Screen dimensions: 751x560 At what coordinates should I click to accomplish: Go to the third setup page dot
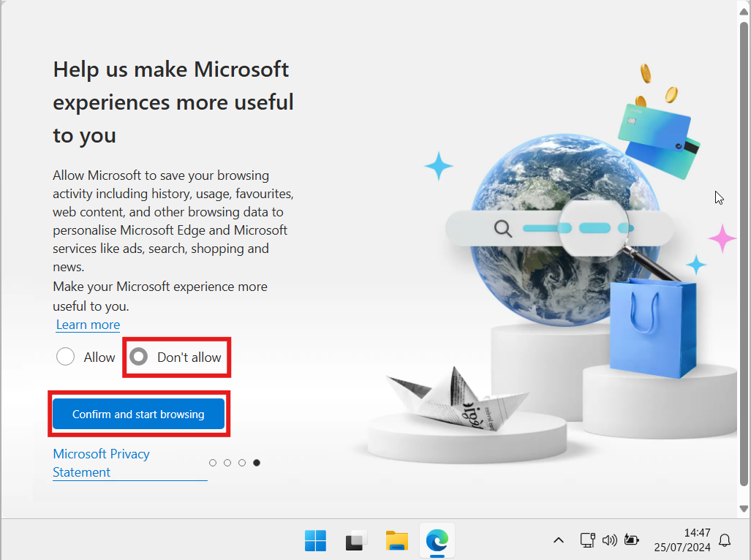[242, 463]
